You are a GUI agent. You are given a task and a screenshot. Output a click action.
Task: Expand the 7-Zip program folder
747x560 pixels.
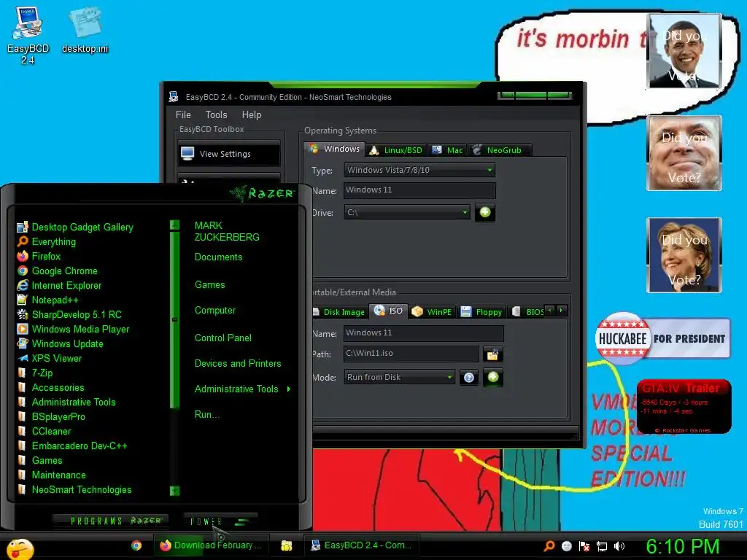click(x=35, y=373)
